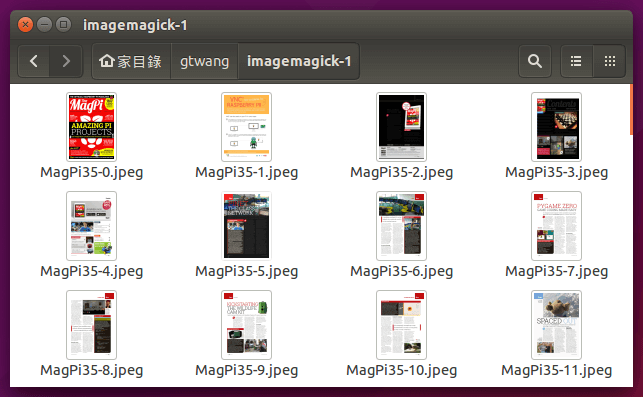Screen dimensions: 643x397
Task: Select the MagPi35-2.jpeg thumbnail
Action: click(x=401, y=127)
